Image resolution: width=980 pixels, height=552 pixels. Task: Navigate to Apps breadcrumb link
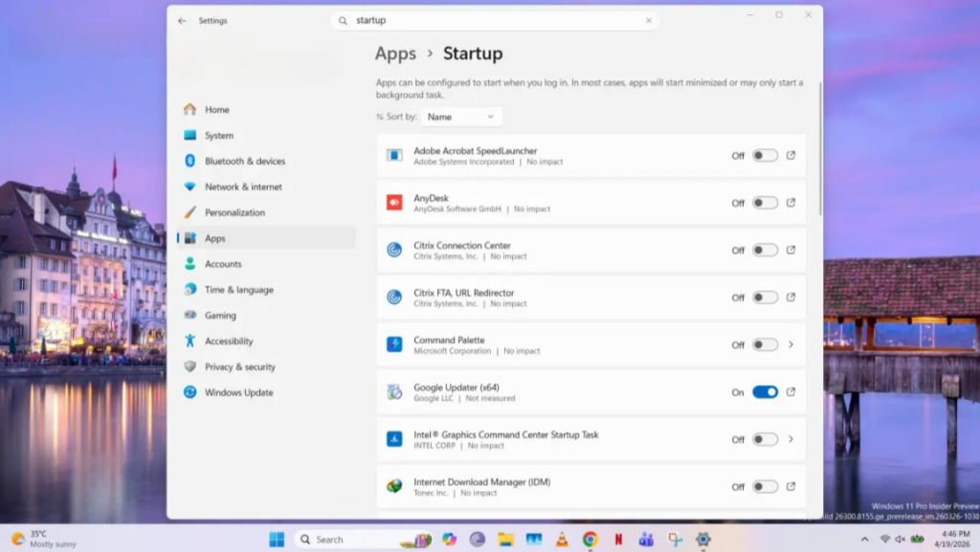[395, 54]
